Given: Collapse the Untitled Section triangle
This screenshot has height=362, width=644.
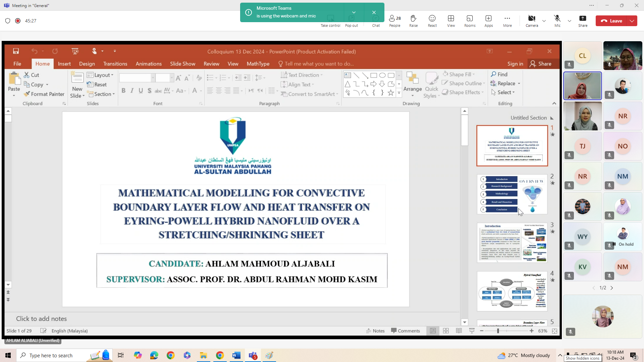Looking at the screenshot, I should (x=552, y=118).
